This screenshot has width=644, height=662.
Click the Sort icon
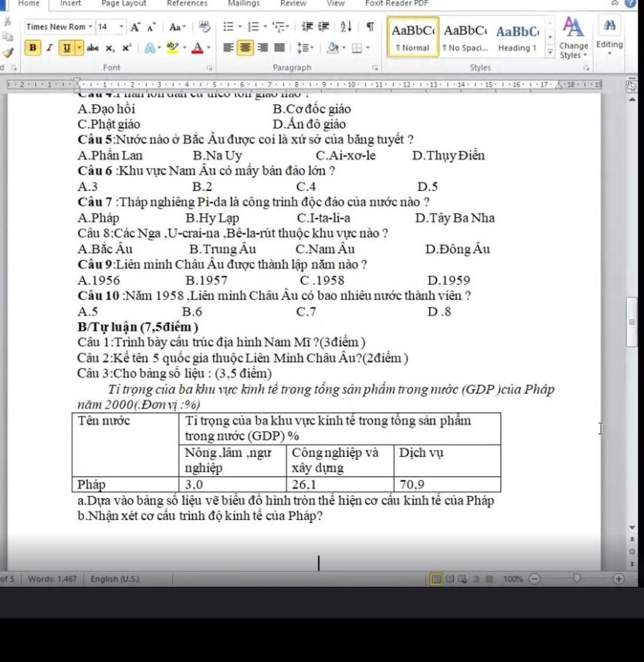click(346, 27)
